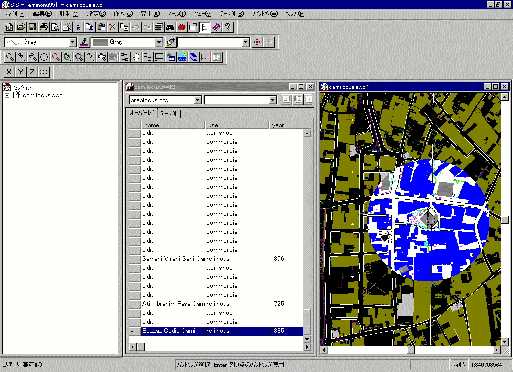Switch to the inactive tab in table window
The image size is (513, 372).
click(x=168, y=113)
